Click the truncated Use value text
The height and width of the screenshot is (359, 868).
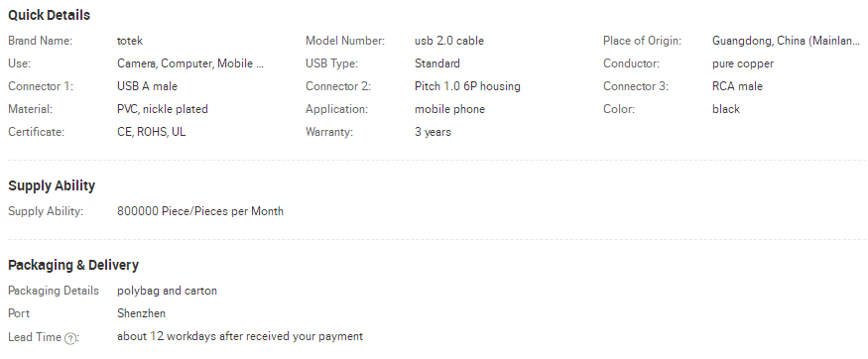pyautogui.click(x=190, y=63)
